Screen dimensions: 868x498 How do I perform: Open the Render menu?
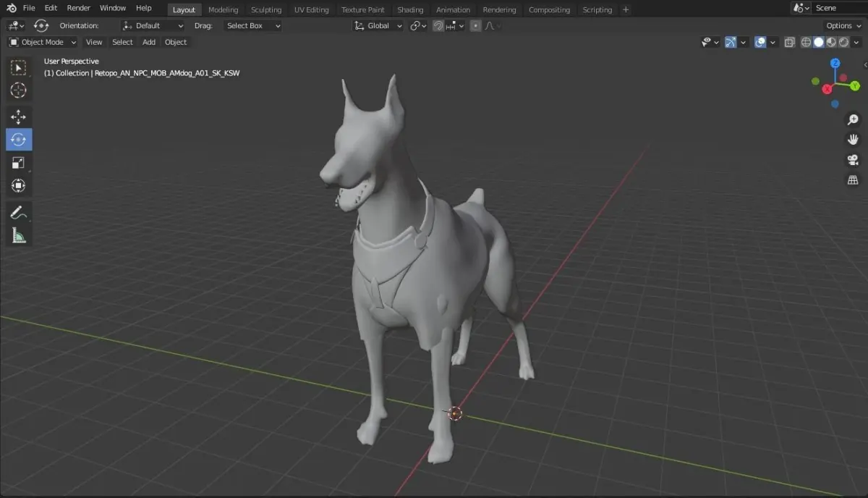click(x=79, y=8)
